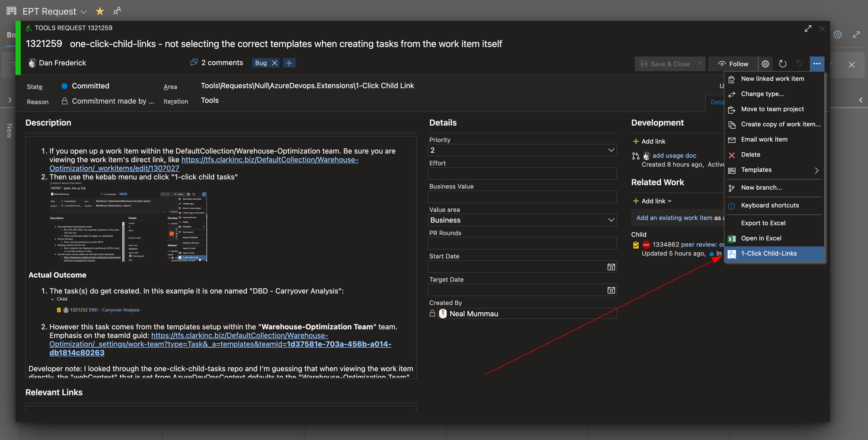This screenshot has width=868, height=440.
Task: Choose Create copy of work item
Action: point(781,124)
